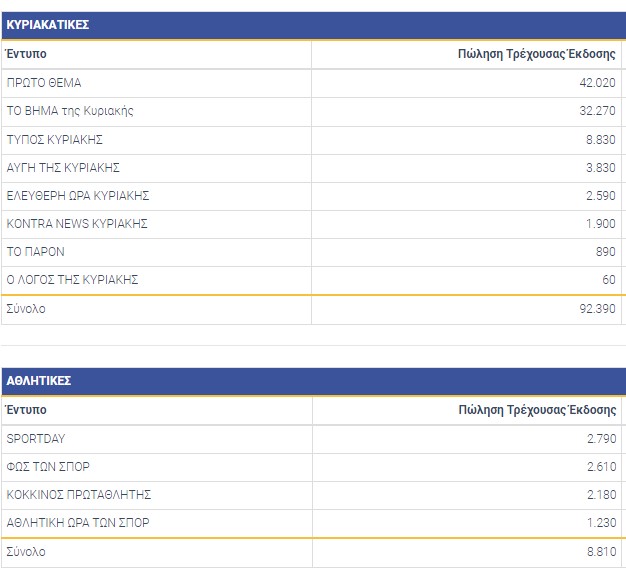Choose ΑΥΓΗ ΤΗΣ ΚΥΡΙΑΚΗΣ in the list
The image size is (626, 577).
63,167
